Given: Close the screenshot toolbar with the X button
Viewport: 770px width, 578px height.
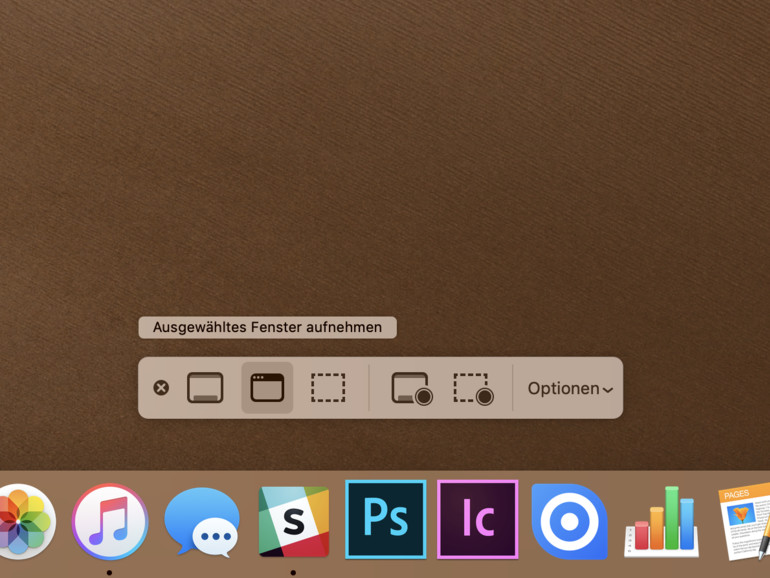Looking at the screenshot, I should [161, 388].
